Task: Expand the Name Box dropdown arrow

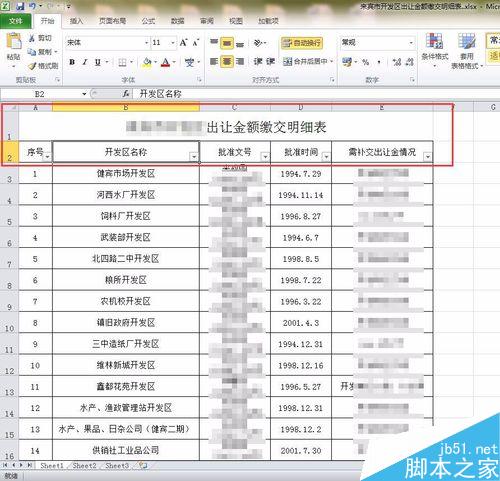Action: (84, 94)
